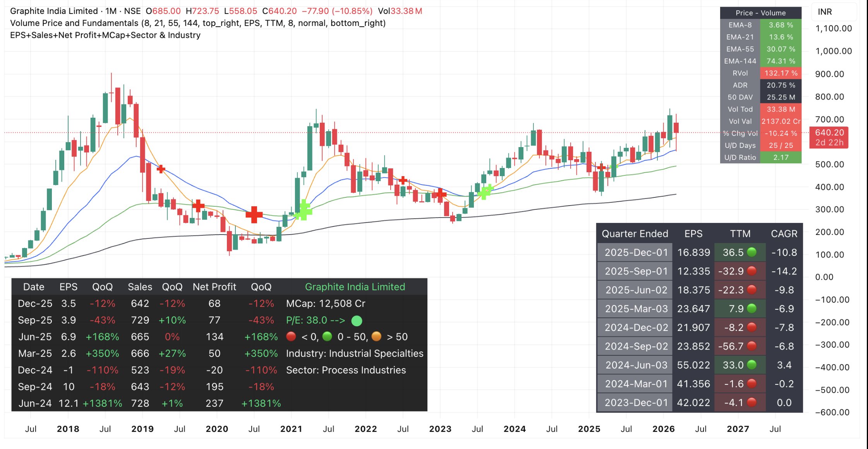Select the EPS+Sales+Net Profit+MCap indicator legend line
This screenshot has height=449, width=868.
coord(105,35)
